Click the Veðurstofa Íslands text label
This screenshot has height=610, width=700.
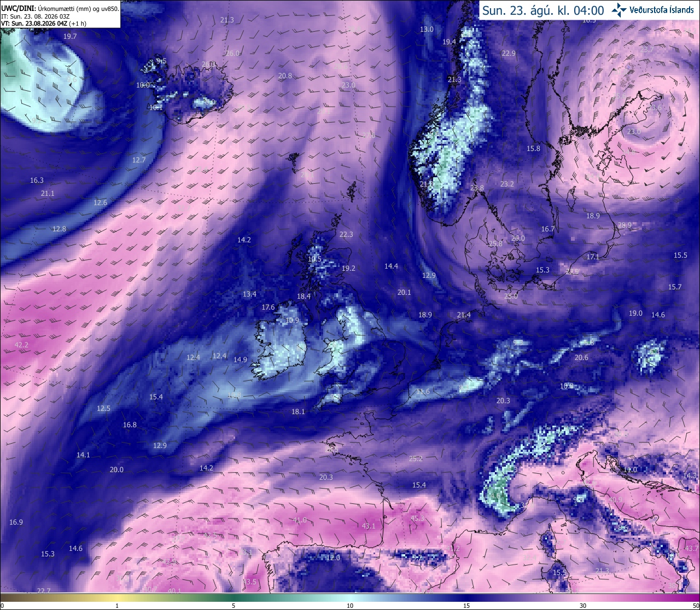click(x=662, y=10)
